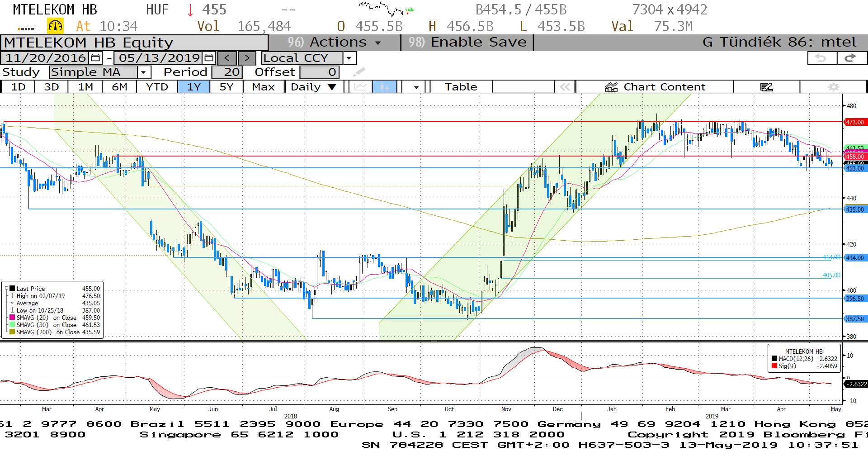The width and height of the screenshot is (868, 470).
Task: Click the -2.6322 MACD value label
Action: point(856,384)
